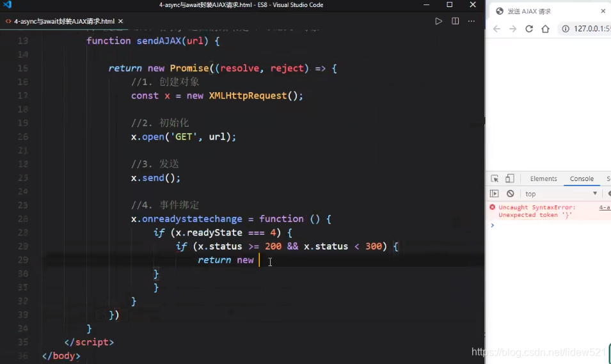This screenshot has width=611, height=364.
Task: Click the //1. 创建对象 comment
Action: pos(165,82)
